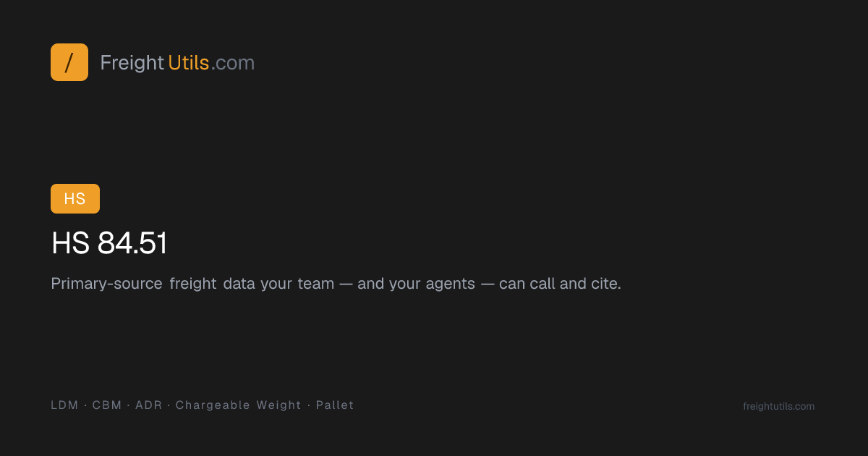Click the Primary-source word in tagline

[x=106, y=284]
